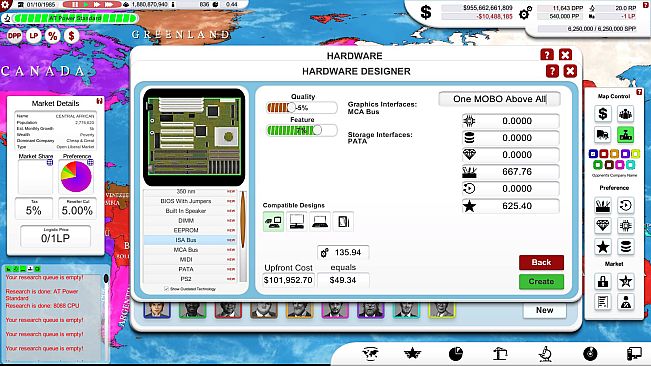Set fastest triple-arrow game speed

(x=109, y=4)
